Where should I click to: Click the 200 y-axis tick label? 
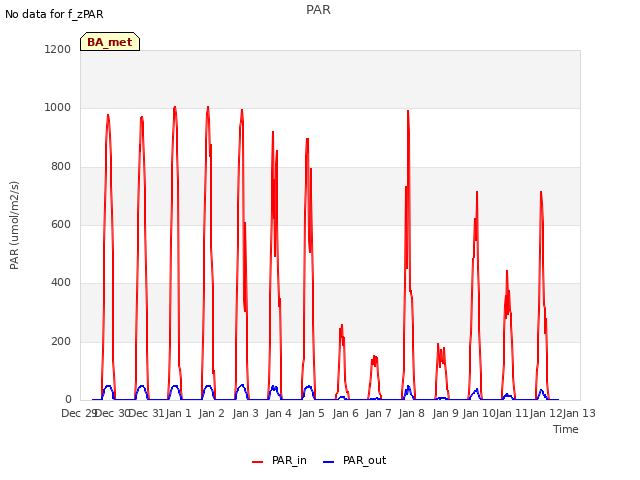click(x=61, y=341)
